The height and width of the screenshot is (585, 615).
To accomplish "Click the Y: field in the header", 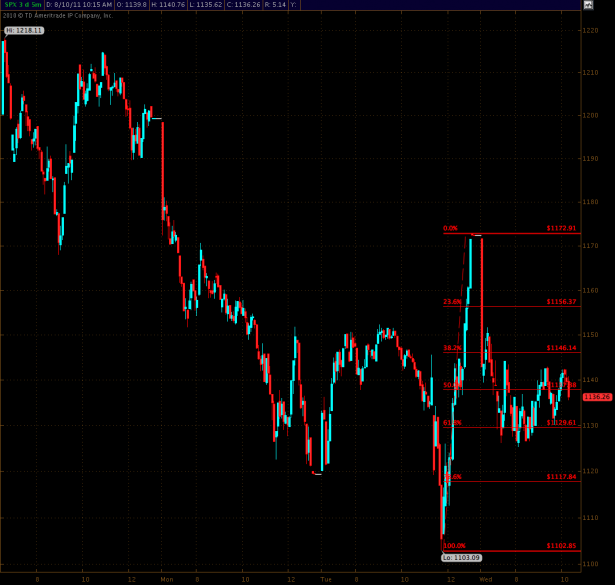I will [x=293, y=5].
